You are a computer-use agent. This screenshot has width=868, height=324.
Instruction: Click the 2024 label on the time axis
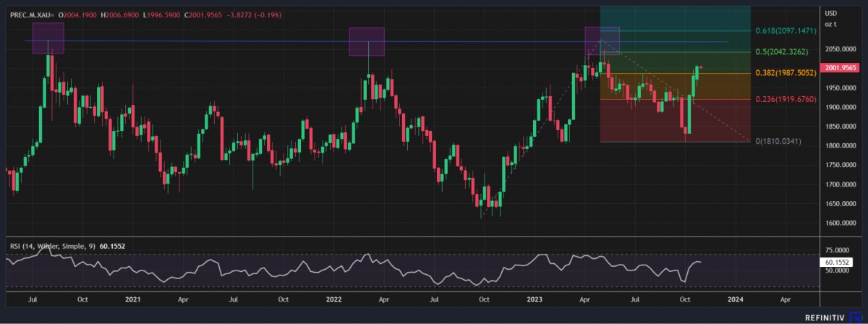click(735, 299)
